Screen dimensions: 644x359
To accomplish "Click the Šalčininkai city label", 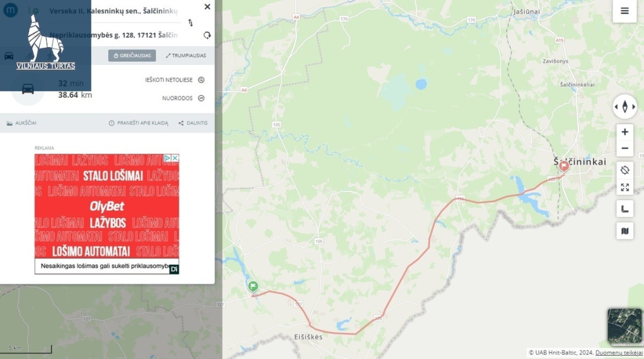I will (x=580, y=162).
